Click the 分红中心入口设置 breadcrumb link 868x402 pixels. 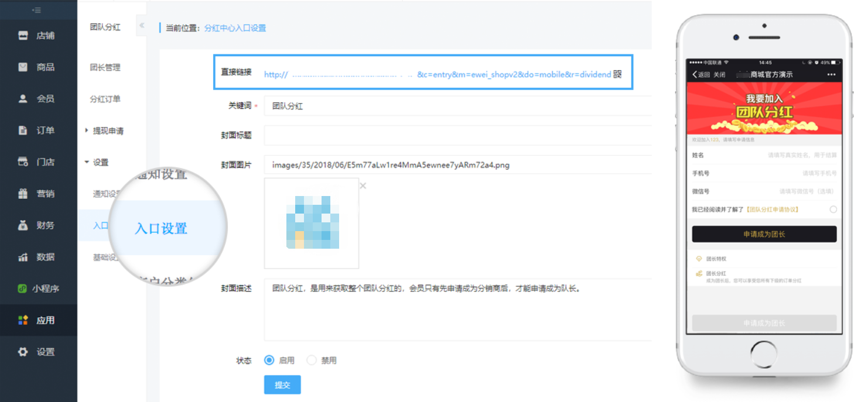[x=235, y=28]
